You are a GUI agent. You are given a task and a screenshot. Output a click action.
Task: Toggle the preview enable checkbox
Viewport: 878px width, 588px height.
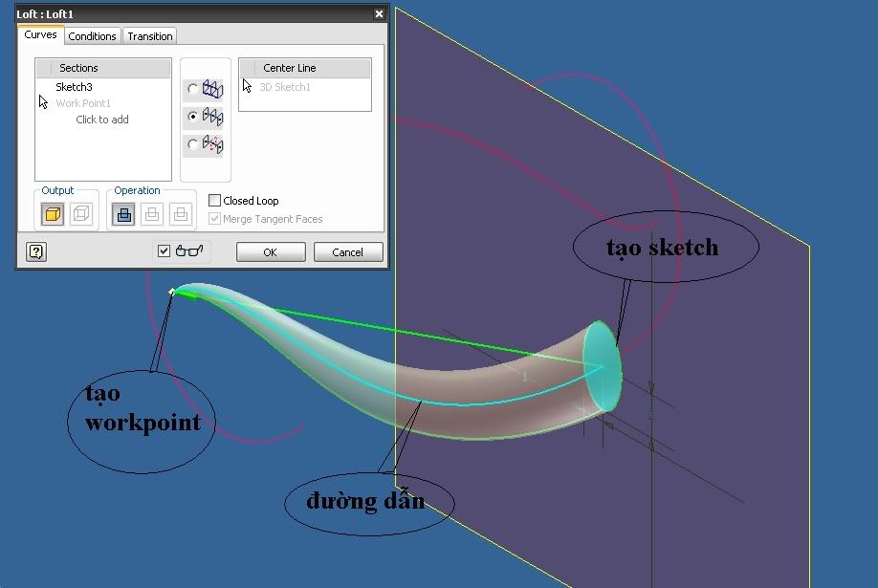pos(165,251)
